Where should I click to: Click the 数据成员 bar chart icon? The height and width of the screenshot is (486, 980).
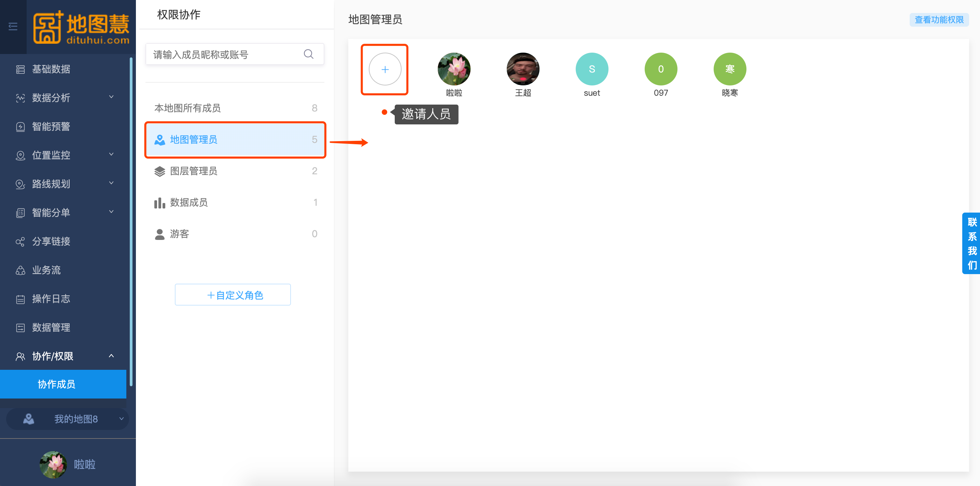click(160, 203)
